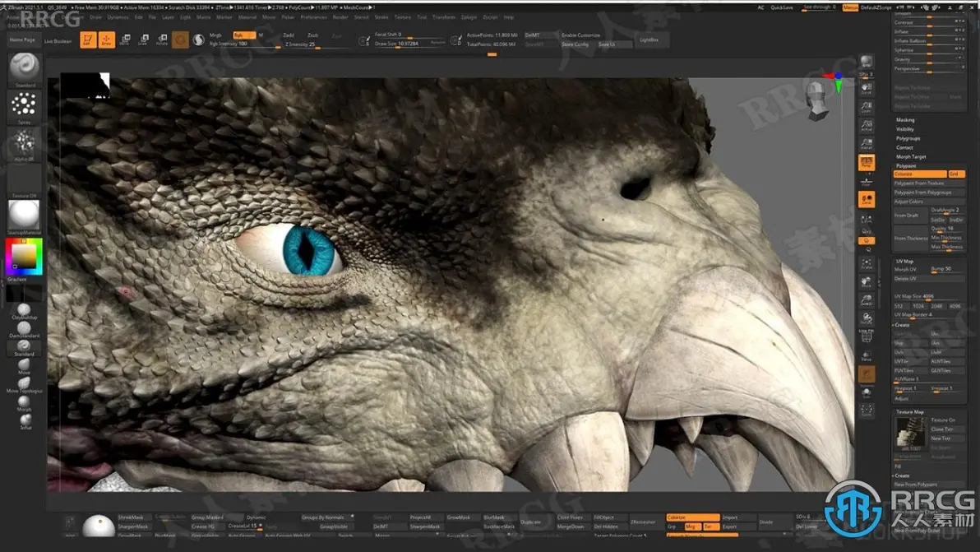This screenshot has height=552, width=980.
Task: Expand the Masking subpalette
Action: tap(905, 120)
